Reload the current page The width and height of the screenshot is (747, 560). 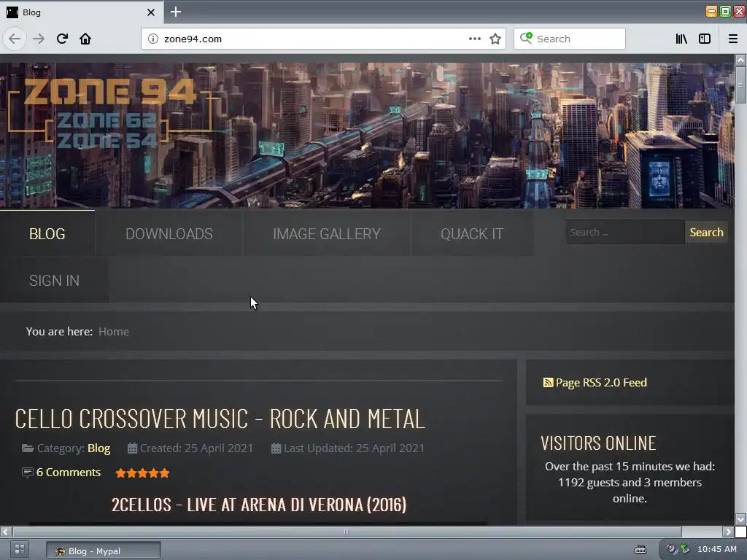62,39
